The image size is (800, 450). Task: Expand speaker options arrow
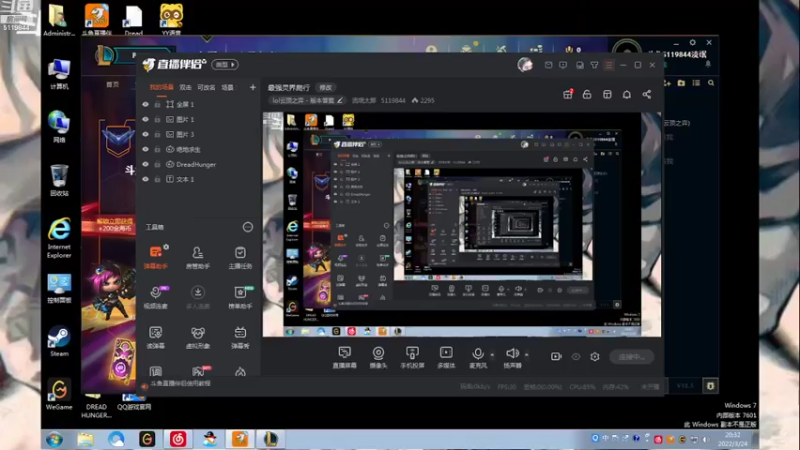click(527, 354)
